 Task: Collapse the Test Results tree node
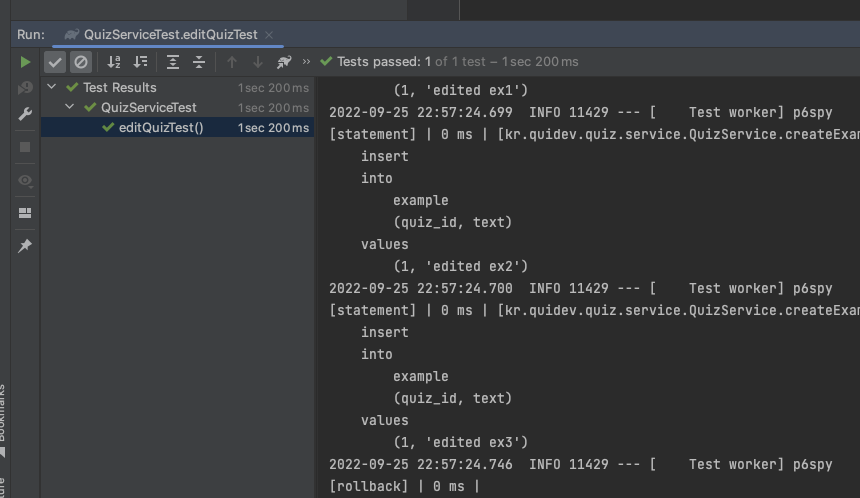52,87
